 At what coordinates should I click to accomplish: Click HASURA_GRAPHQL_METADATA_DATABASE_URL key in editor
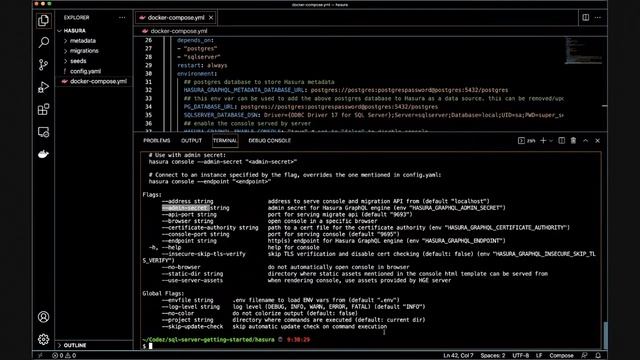point(244,90)
